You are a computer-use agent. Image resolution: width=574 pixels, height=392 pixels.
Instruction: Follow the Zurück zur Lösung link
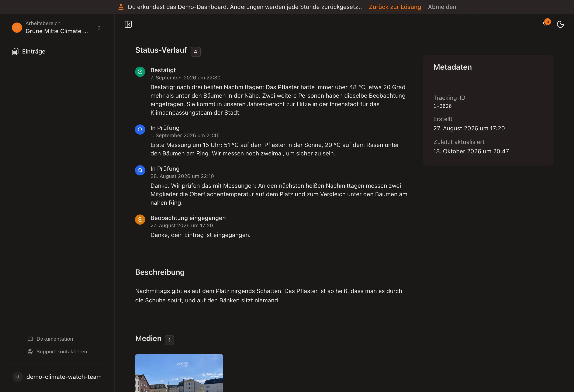(395, 7)
